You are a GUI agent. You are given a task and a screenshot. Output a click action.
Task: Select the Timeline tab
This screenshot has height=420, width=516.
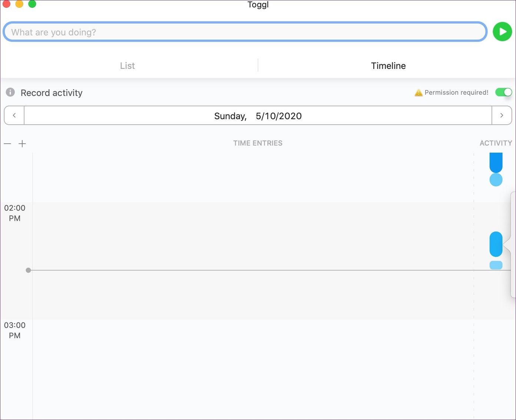click(x=388, y=66)
